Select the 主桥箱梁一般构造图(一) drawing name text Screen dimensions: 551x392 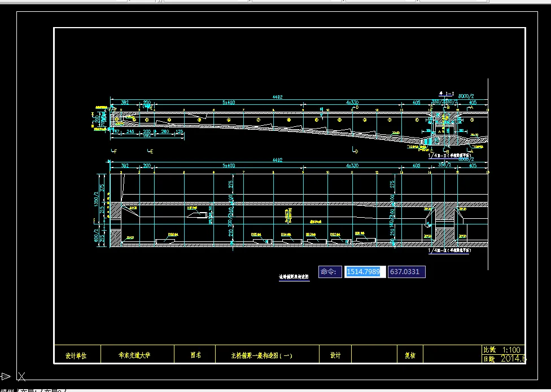(x=261, y=356)
